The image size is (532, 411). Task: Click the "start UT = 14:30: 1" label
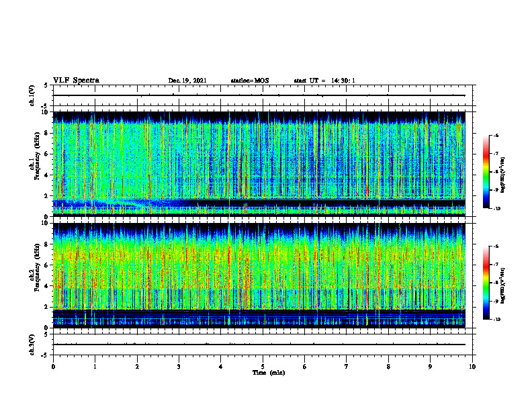click(324, 81)
